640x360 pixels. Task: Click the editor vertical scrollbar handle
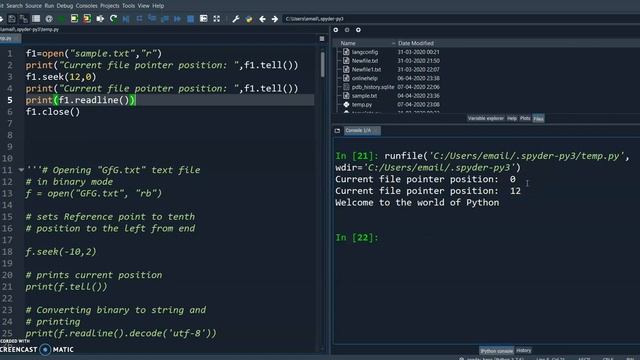tap(322, 64)
